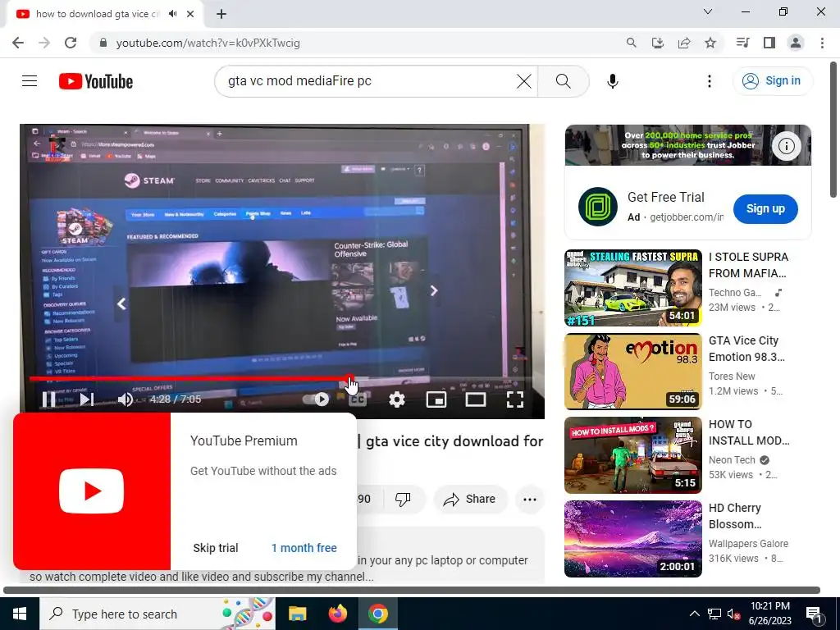Open the Techno Ga... channel name
Viewport: 840px width, 630px height.
(x=735, y=293)
